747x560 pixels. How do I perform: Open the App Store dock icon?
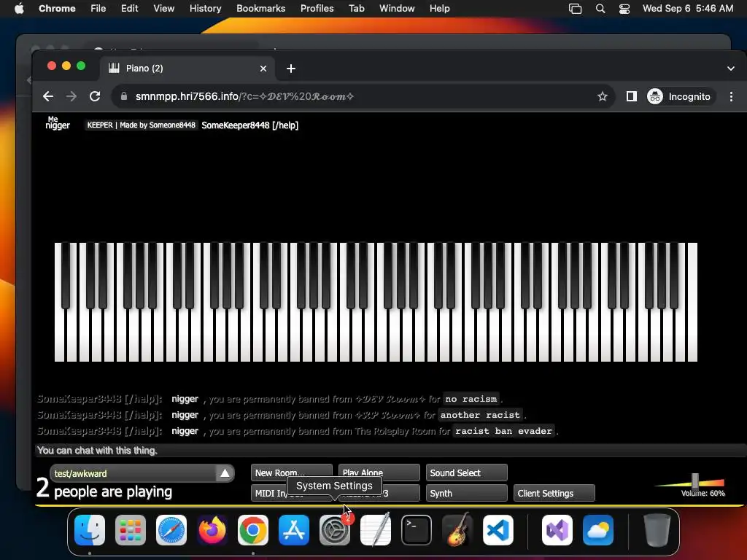click(294, 530)
